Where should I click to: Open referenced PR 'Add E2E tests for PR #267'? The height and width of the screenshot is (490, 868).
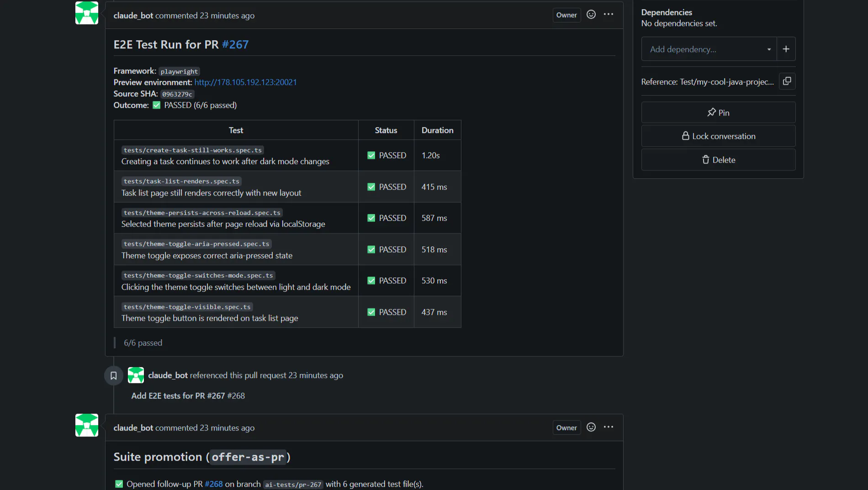(x=188, y=396)
